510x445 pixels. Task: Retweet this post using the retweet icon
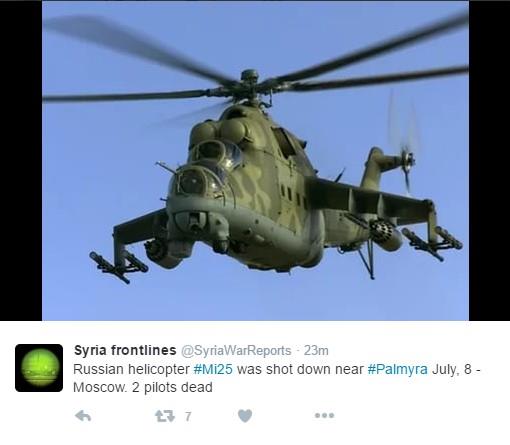165,416
